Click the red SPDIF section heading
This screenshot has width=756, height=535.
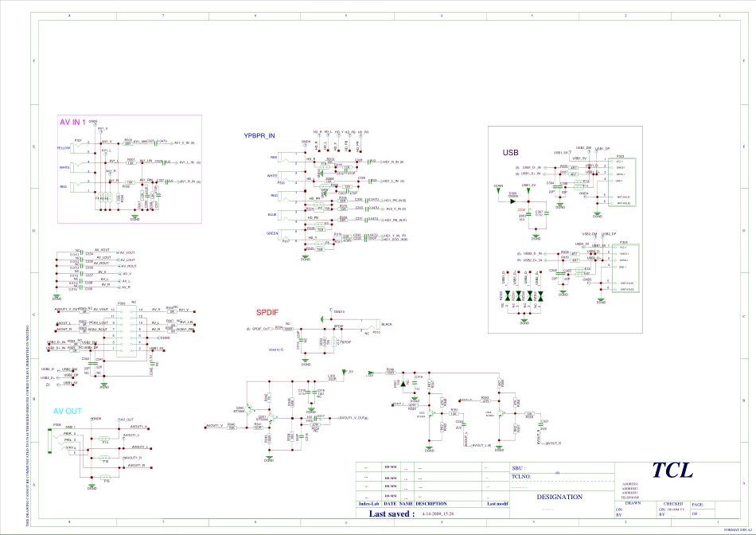tap(267, 312)
